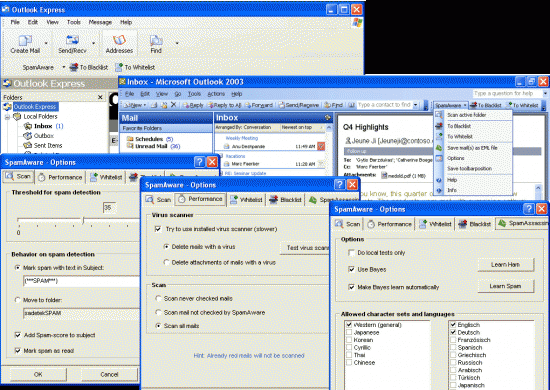Click threshold value field showing 35
This screenshot has height=390, width=550.
(x=110, y=208)
